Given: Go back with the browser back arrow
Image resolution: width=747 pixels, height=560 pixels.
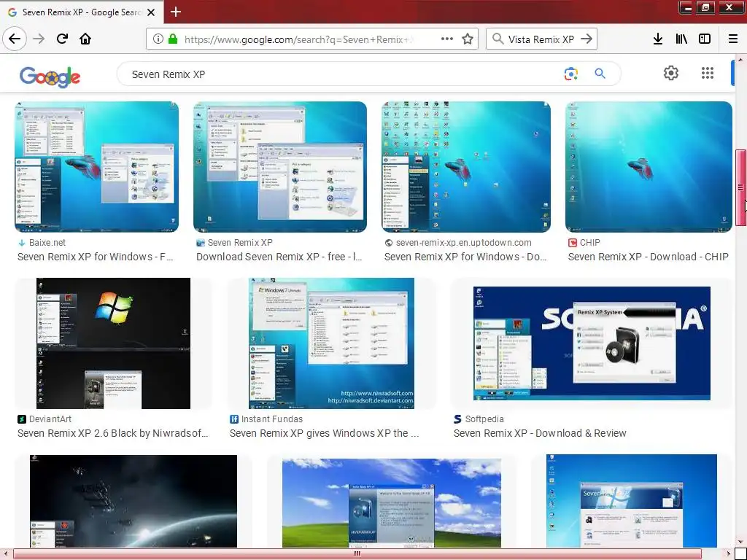Looking at the screenshot, I should (x=15, y=39).
